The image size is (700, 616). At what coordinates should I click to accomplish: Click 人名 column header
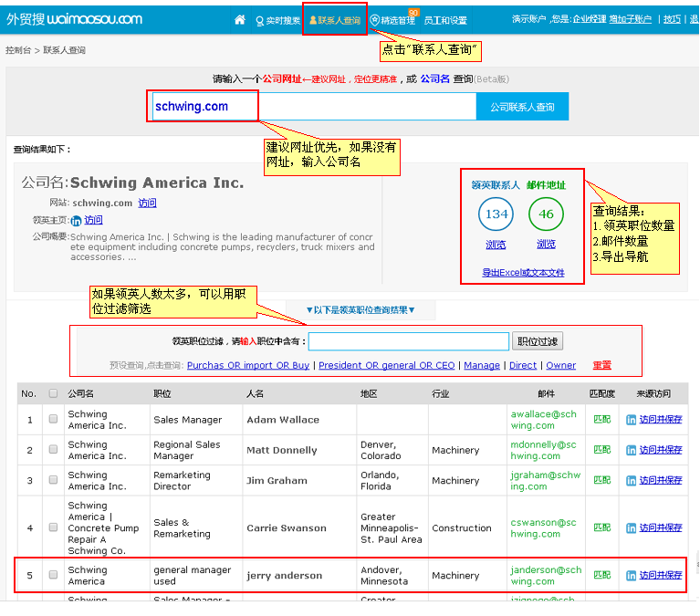pyautogui.click(x=255, y=393)
